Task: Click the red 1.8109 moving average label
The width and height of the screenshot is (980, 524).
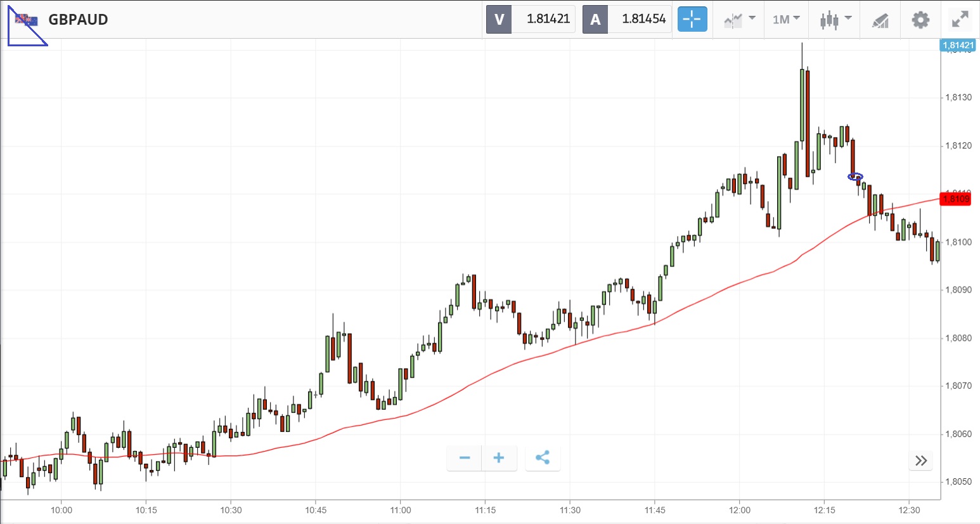Action: pos(956,199)
